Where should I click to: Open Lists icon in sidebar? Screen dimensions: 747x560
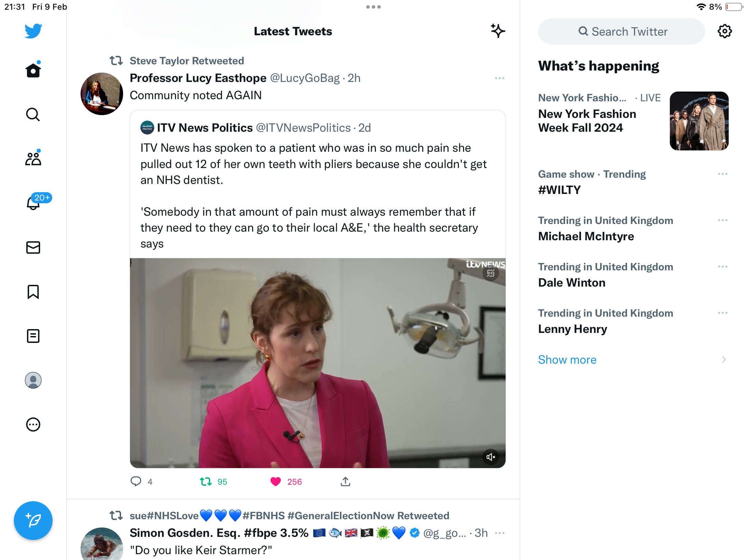[x=33, y=336]
